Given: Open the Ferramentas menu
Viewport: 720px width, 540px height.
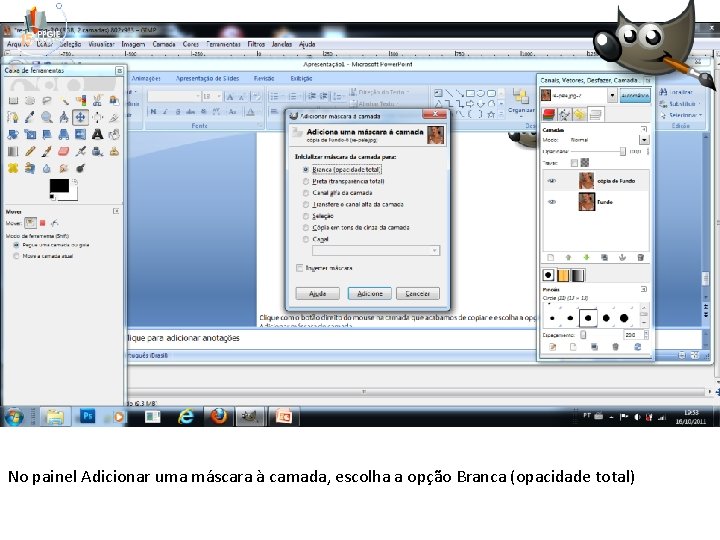Looking at the screenshot, I should tap(224, 44).
